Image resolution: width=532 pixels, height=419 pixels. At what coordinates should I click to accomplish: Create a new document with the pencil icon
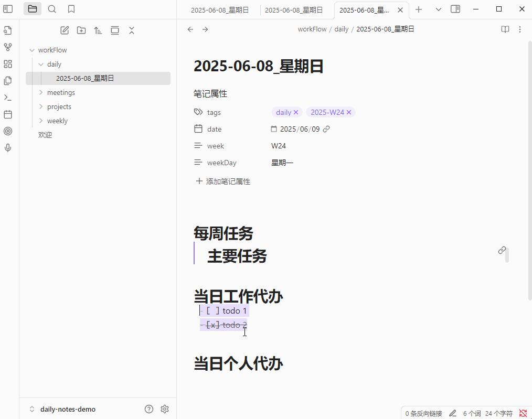tap(65, 30)
